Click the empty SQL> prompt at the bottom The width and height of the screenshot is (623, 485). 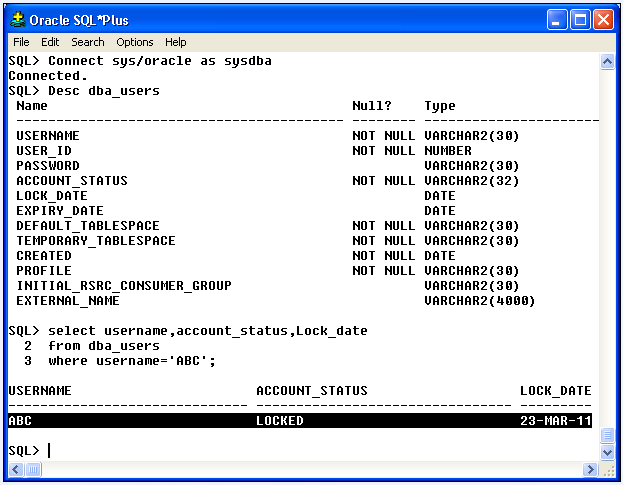[24, 450]
